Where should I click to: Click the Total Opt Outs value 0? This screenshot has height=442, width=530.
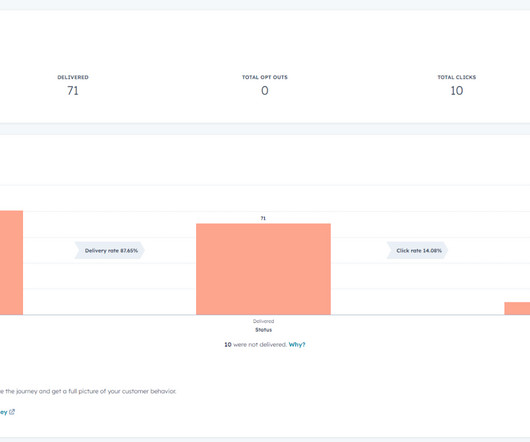tap(265, 91)
